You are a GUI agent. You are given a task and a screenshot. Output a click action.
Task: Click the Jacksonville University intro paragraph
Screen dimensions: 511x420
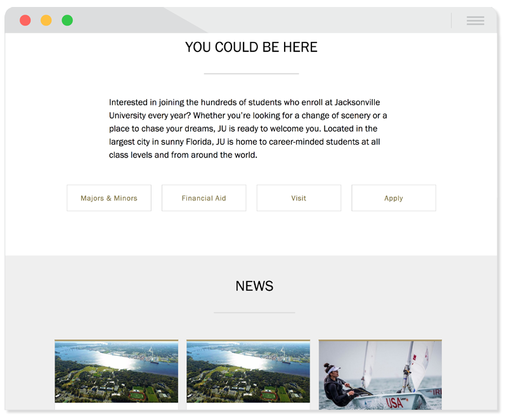tap(248, 129)
